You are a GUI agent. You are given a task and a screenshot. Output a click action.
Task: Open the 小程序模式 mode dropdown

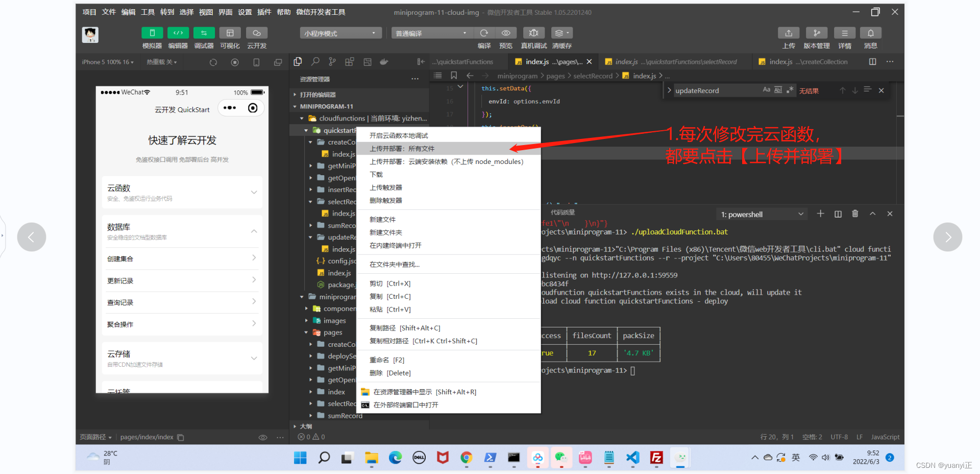click(340, 33)
